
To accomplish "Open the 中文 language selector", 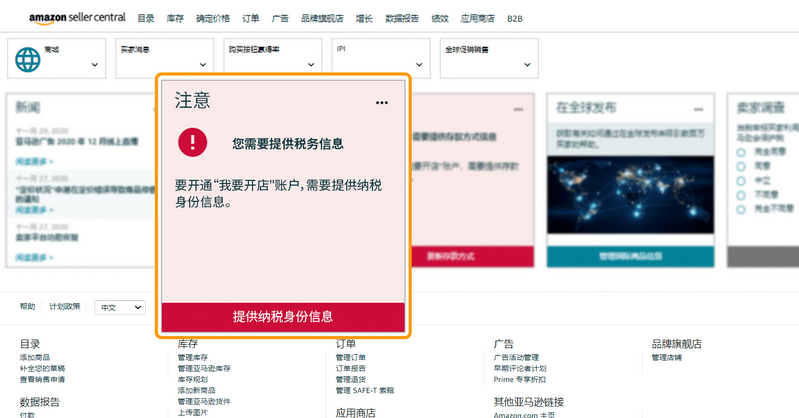I will pyautogui.click(x=119, y=308).
